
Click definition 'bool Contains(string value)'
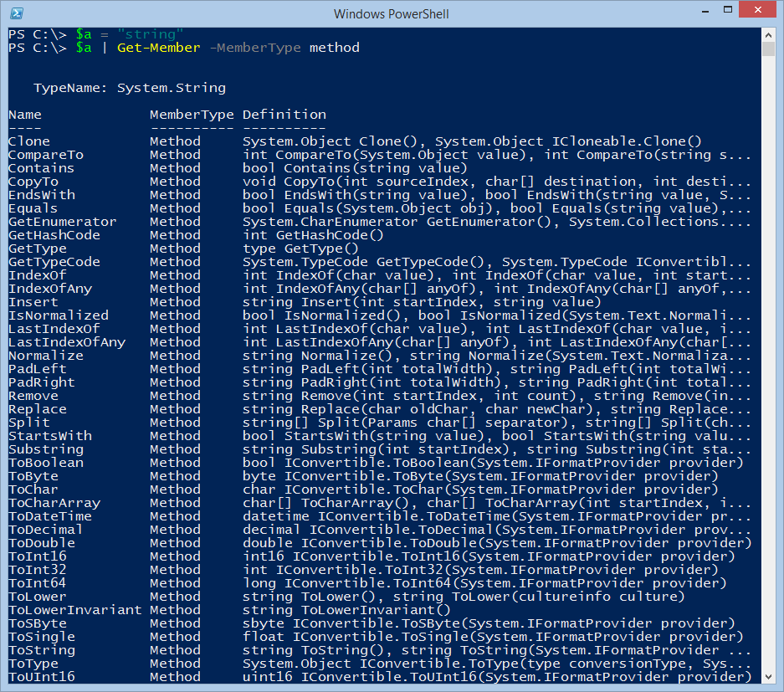click(356, 168)
